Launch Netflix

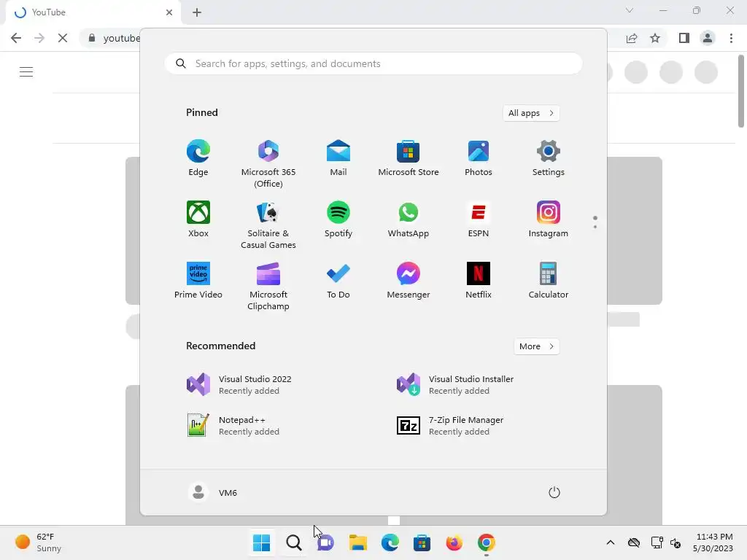(x=479, y=281)
